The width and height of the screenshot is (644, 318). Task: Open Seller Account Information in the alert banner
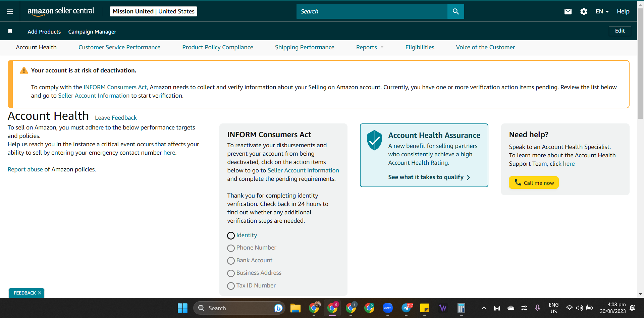click(94, 96)
